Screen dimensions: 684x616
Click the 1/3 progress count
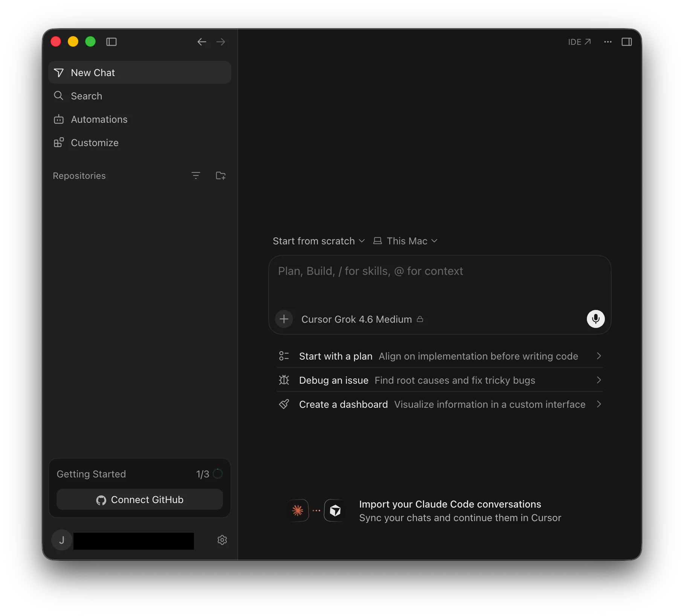[203, 474]
